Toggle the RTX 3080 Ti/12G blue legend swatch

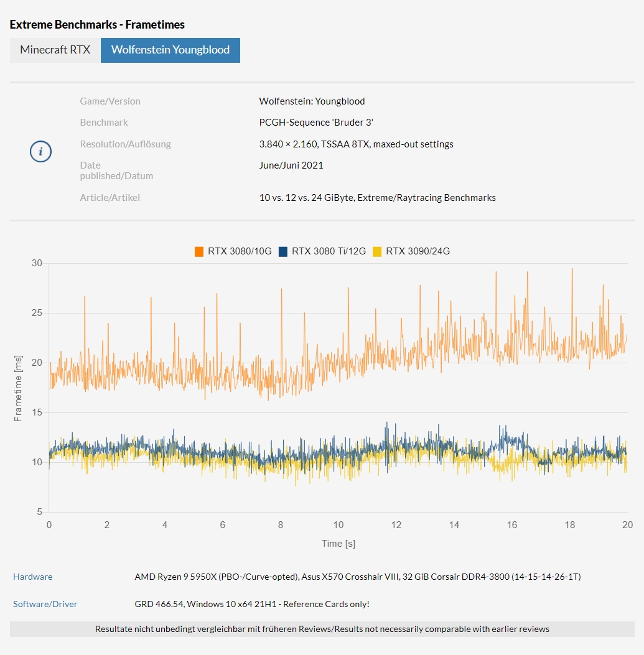coord(283,251)
